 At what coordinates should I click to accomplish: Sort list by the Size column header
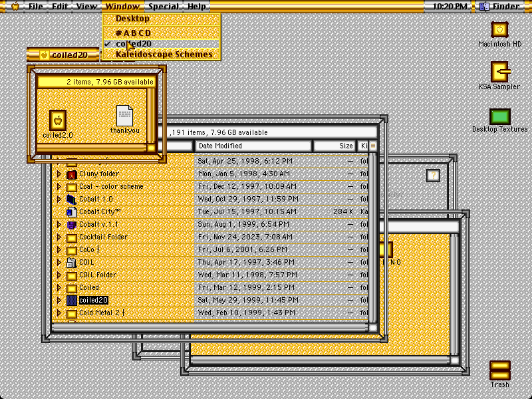334,146
